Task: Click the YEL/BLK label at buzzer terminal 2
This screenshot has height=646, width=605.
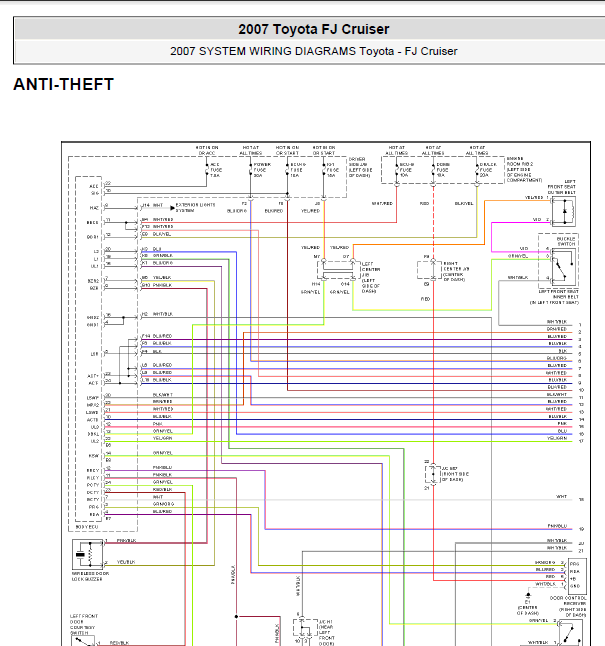Action: pyautogui.click(x=126, y=562)
